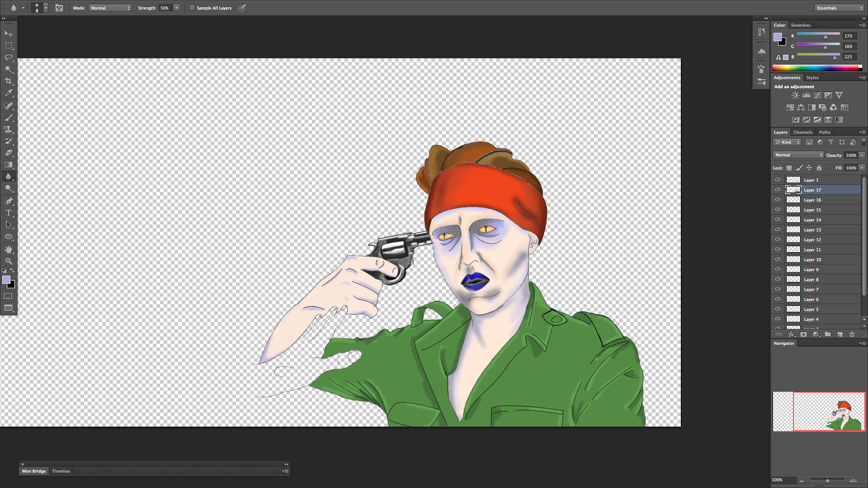Select the Dodge tool

(x=9, y=188)
